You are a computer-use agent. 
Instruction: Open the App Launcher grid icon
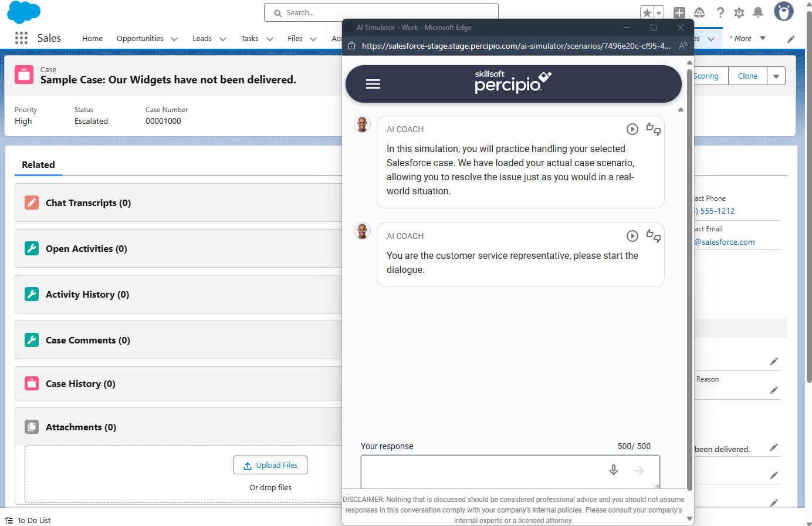[x=21, y=38]
